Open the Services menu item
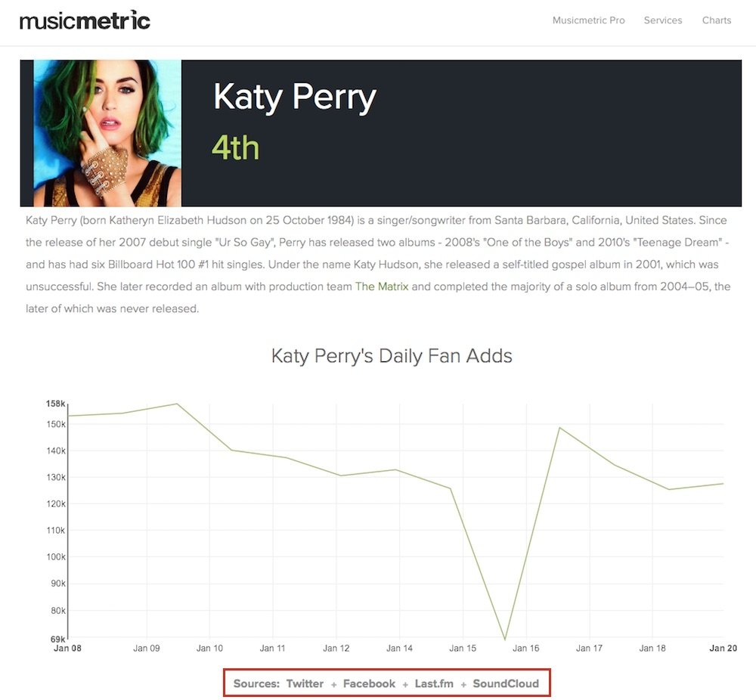 pyautogui.click(x=663, y=20)
